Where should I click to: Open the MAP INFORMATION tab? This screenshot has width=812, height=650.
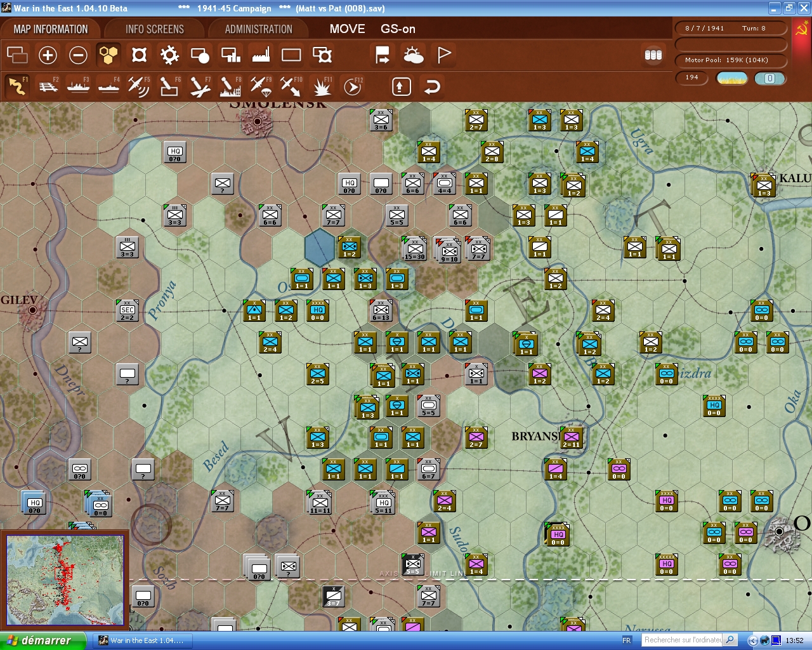point(51,29)
